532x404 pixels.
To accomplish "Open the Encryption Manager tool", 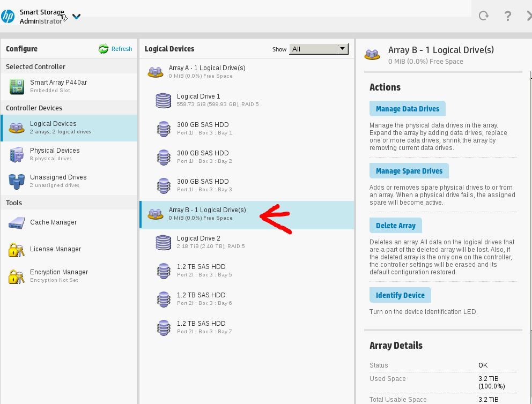I will [69, 276].
